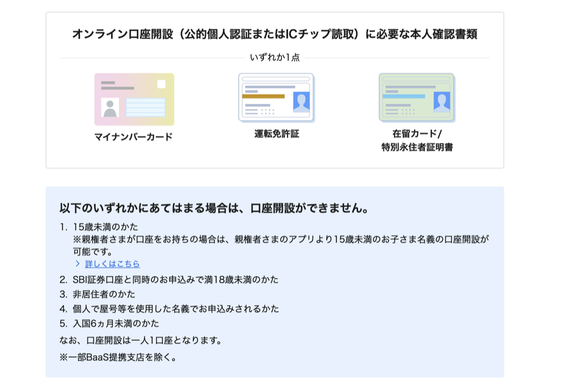Screen dimensions: 588x387
Task: Click list item 個人で屋号等を使用した名義
Action: click(x=176, y=309)
